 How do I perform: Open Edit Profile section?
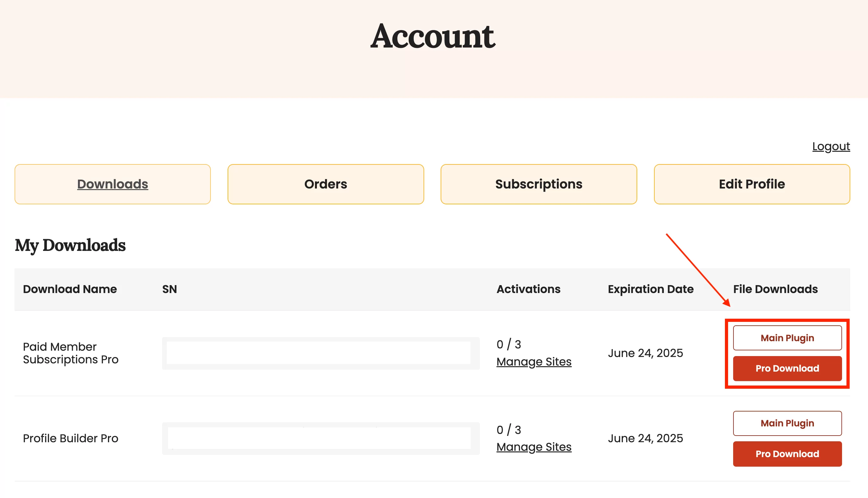pyautogui.click(x=752, y=184)
